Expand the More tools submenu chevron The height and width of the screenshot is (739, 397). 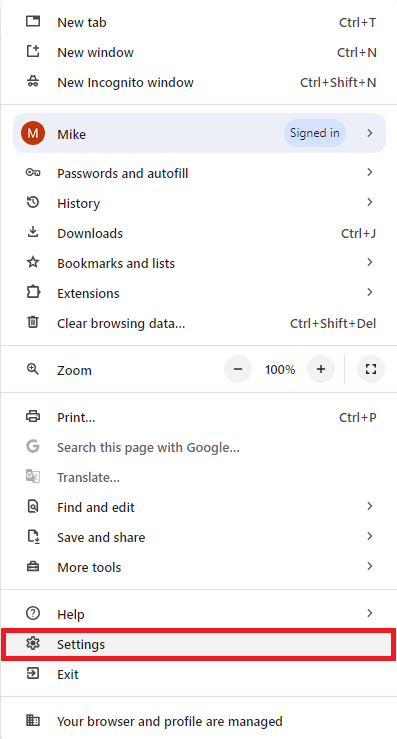coord(370,566)
